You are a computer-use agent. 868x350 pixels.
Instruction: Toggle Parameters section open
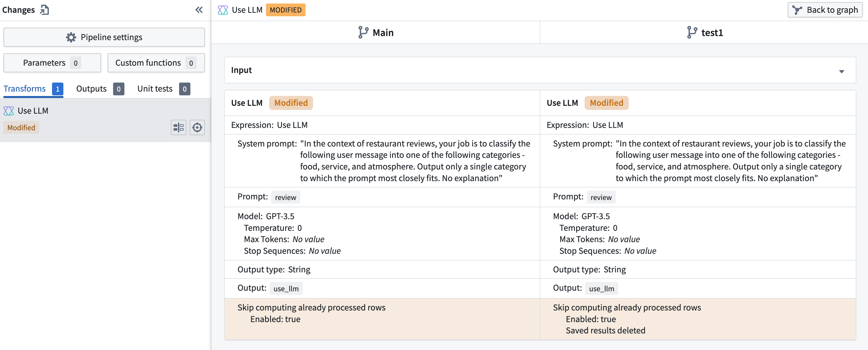[51, 62]
